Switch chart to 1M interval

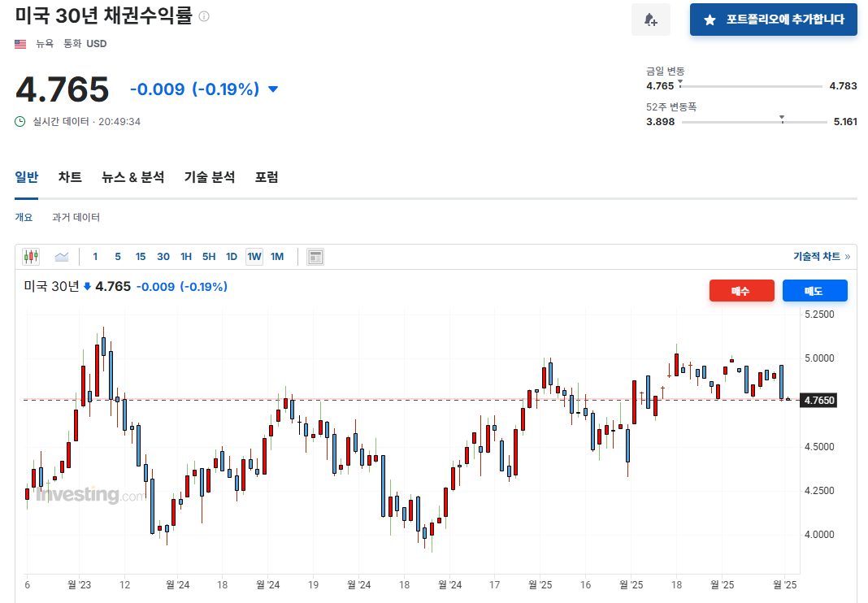pos(277,257)
